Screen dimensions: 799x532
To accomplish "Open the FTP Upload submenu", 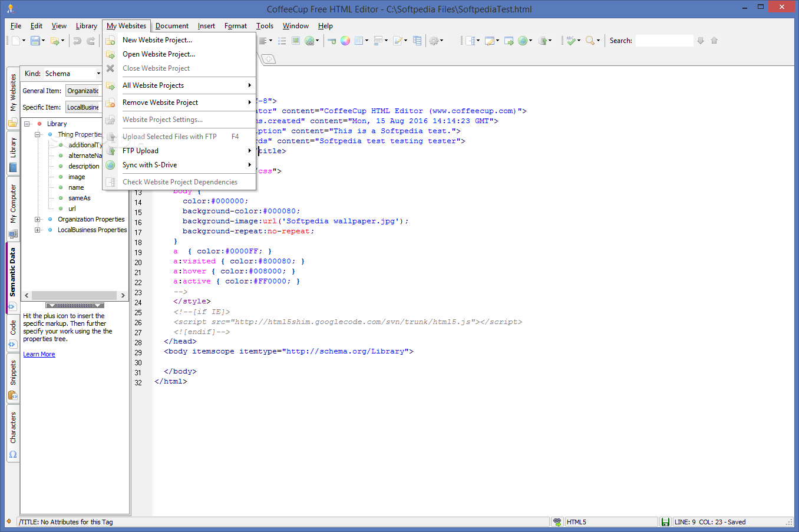I will click(x=179, y=151).
